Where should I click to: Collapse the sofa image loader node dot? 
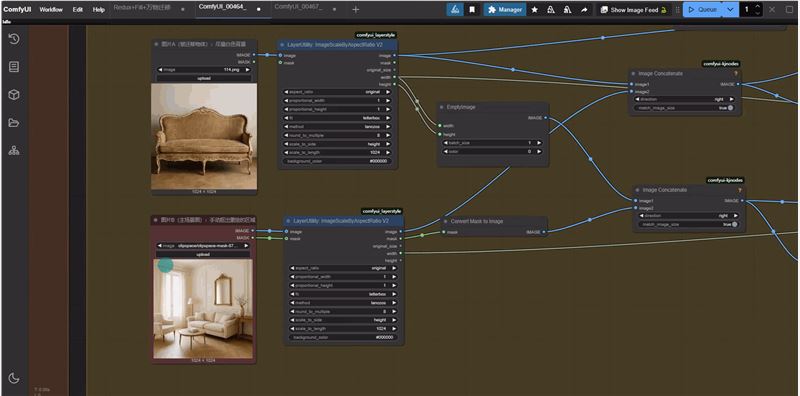157,44
